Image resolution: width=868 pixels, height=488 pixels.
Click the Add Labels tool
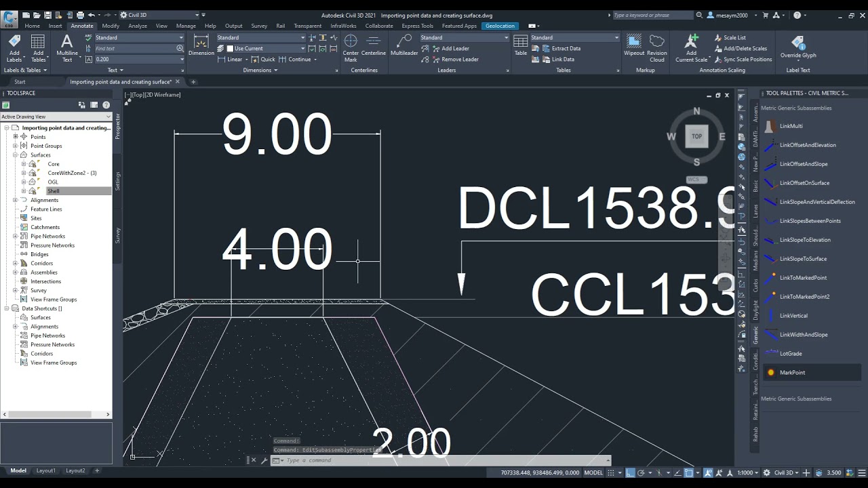click(x=14, y=47)
